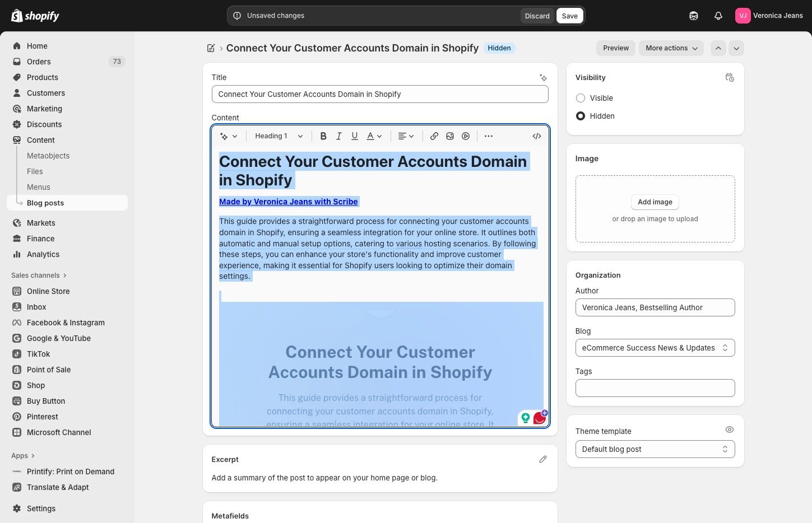Discard the unsaved changes
Viewport: 812px width, 523px height.
[x=537, y=16]
